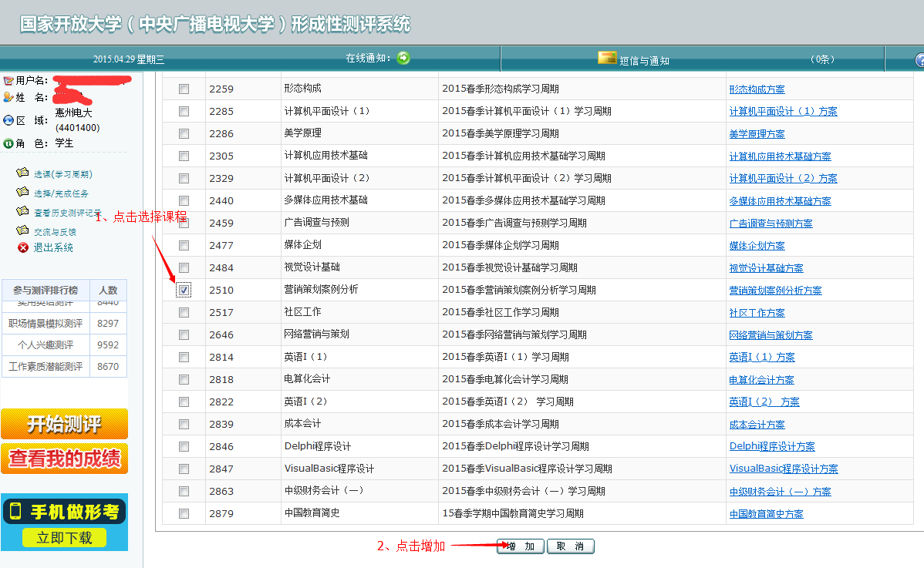
Task: Click icon beside 选课(学习周期)
Action: [x=22, y=173]
